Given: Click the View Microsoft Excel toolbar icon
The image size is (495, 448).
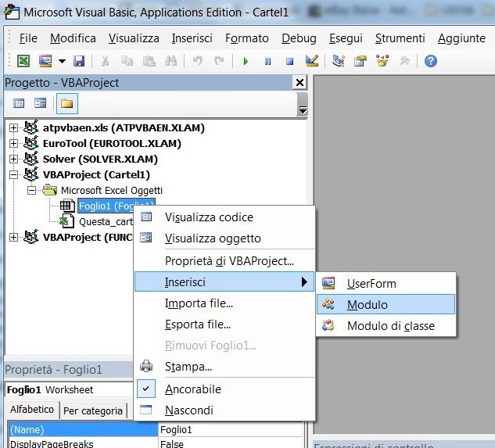Looking at the screenshot, I should pyautogui.click(x=23, y=61).
